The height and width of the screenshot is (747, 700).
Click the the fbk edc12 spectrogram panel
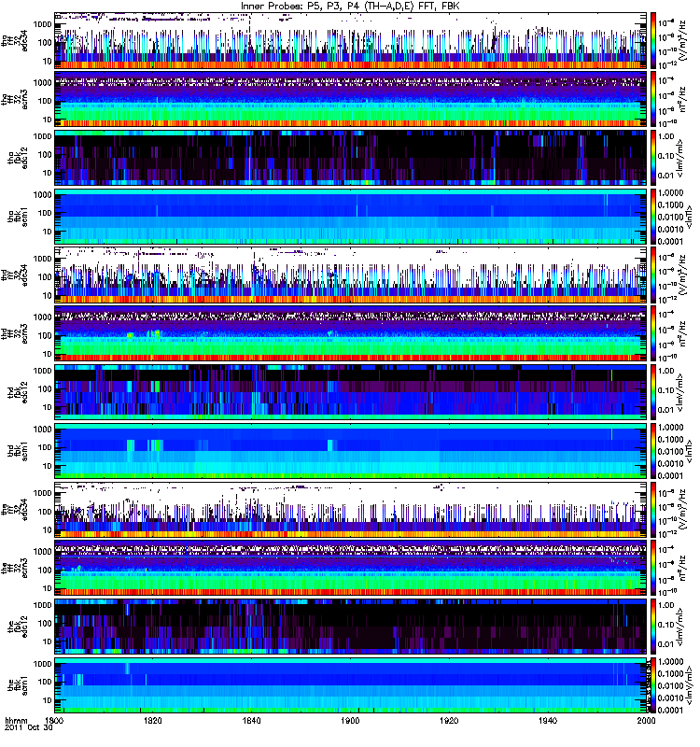[x=351, y=627]
